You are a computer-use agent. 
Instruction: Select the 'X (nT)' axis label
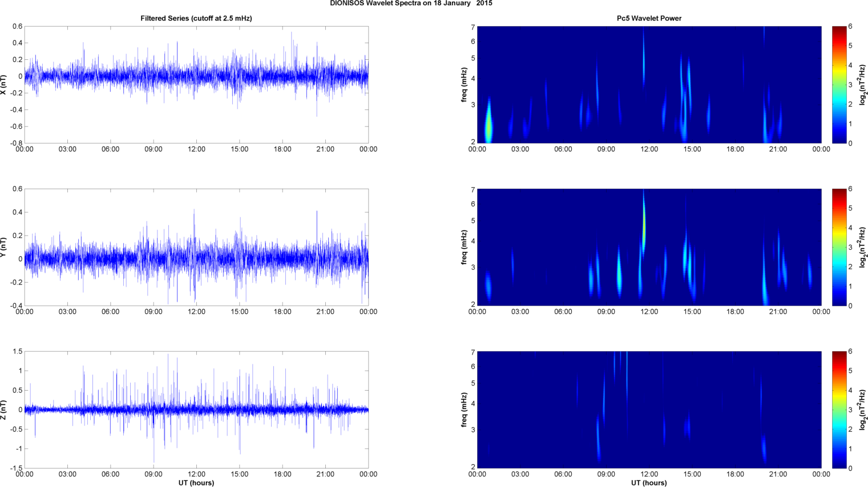[4, 84]
